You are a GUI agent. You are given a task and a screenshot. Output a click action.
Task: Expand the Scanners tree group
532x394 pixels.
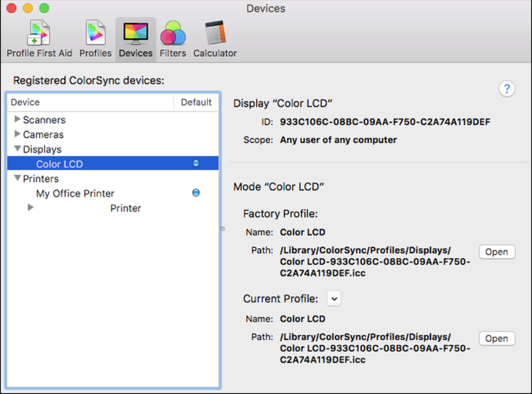tap(17, 119)
